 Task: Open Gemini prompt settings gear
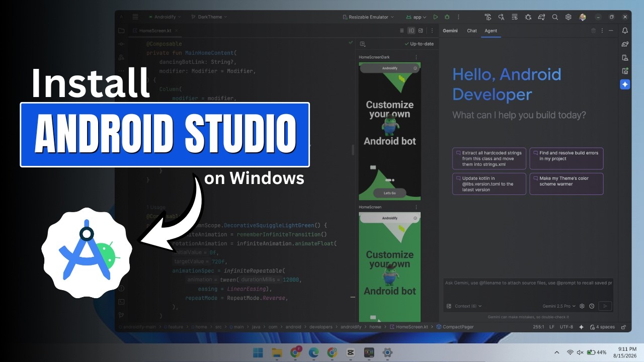582,306
